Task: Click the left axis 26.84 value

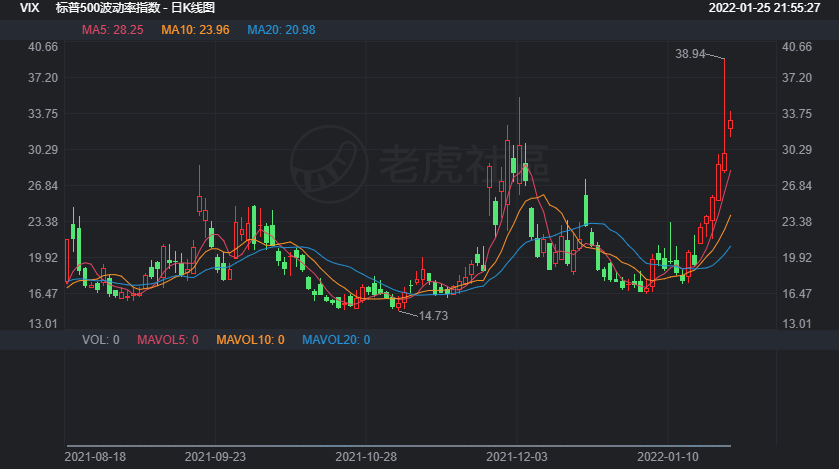Action: [43, 186]
